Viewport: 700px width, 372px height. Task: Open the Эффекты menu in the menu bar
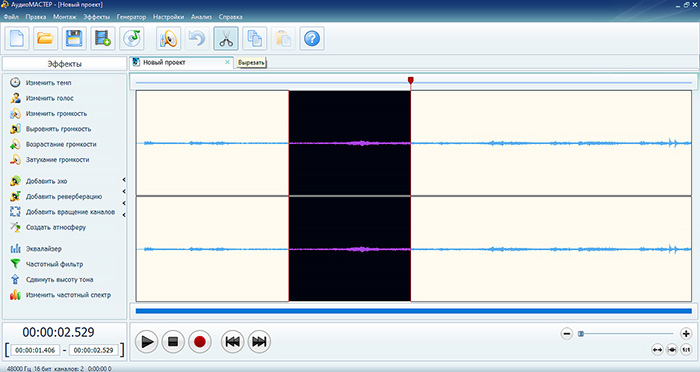pos(96,17)
